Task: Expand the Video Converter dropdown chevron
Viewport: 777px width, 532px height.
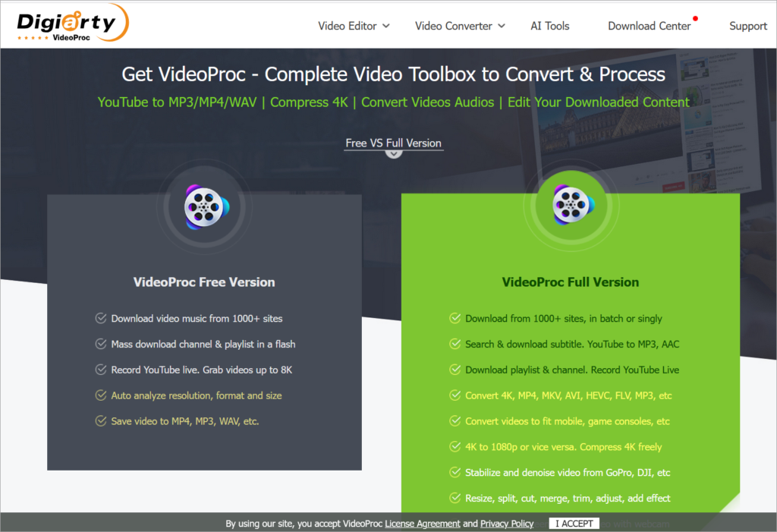Action: point(502,27)
